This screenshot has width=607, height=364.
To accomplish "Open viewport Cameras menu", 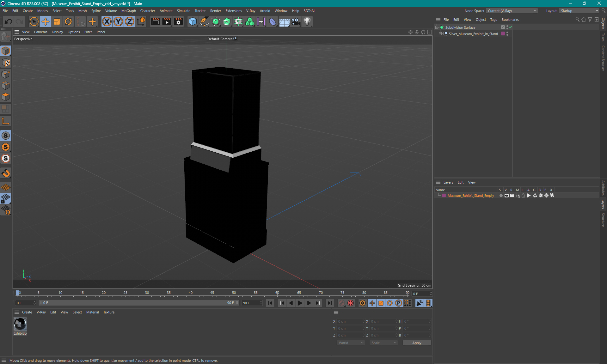I will click(x=40, y=32).
